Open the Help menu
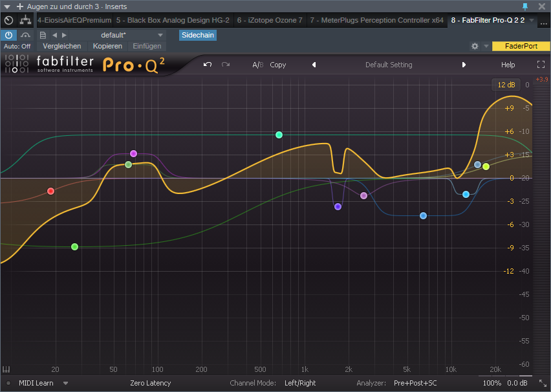The height and width of the screenshot is (392, 551). (x=508, y=65)
